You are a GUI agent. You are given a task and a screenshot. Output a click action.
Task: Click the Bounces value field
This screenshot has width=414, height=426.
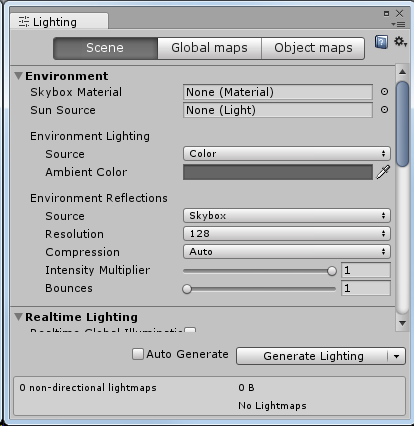tap(366, 288)
